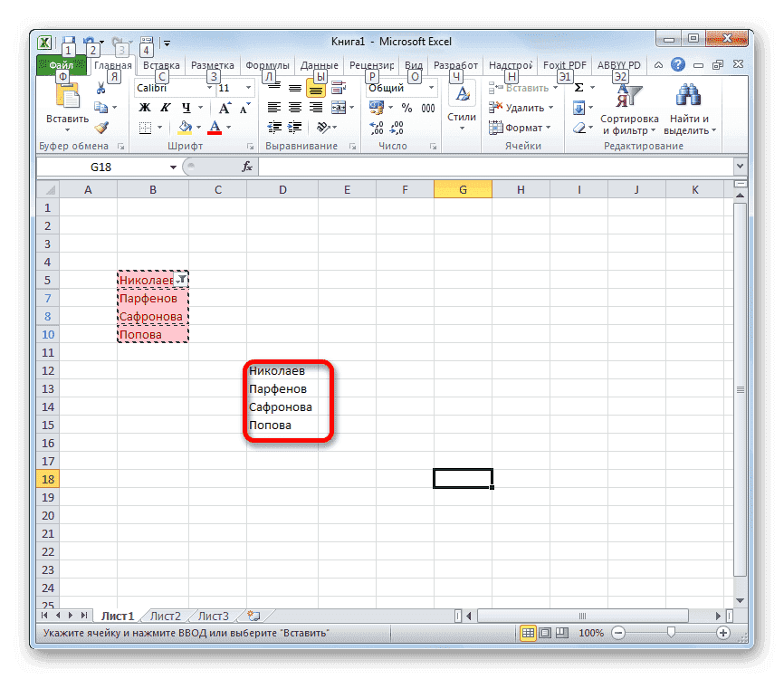Expand the Общий number format dropdown
The height and width of the screenshot is (679, 784).
tap(432, 86)
